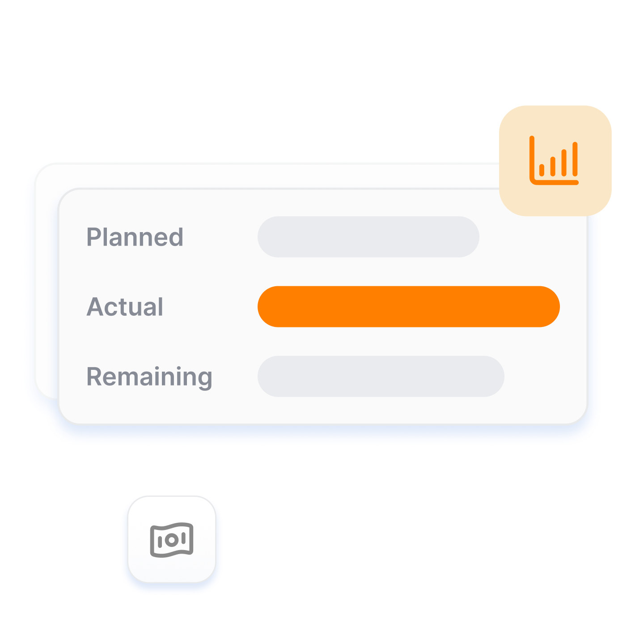The image size is (644, 644).
Task: Click the Remaining row in budget card
Action: coord(295,377)
